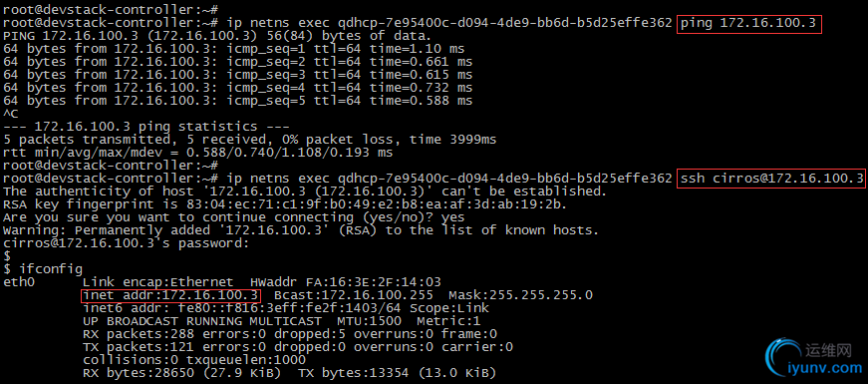Click the highlighted ssh cirros@172.16.100.3 command
The width and height of the screenshot is (868, 384).
point(771,179)
